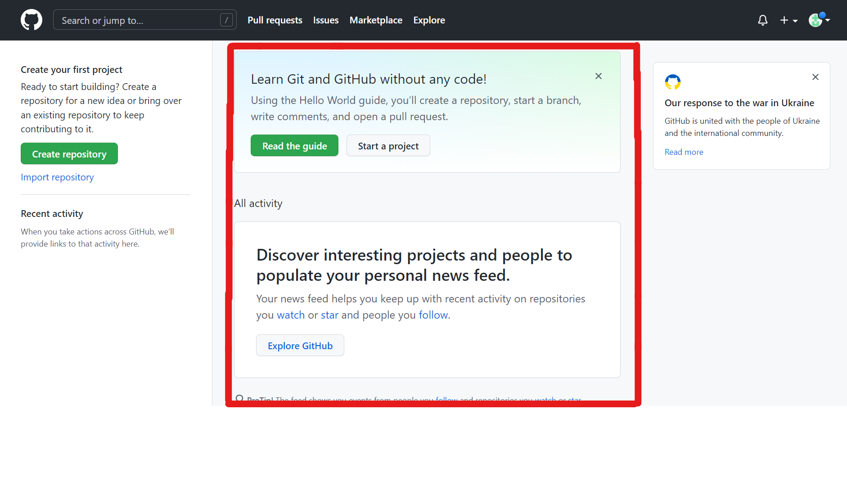Open Read more about Ukraine response

[x=684, y=152]
